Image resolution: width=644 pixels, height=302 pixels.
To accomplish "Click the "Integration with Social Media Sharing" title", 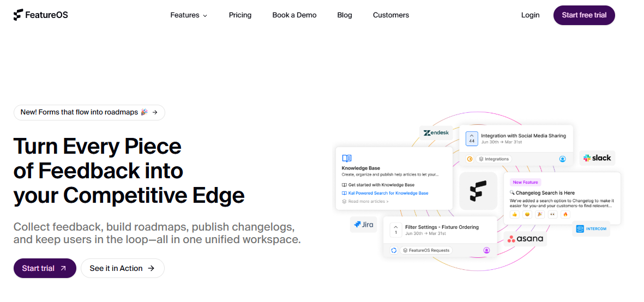I will coord(523,136).
